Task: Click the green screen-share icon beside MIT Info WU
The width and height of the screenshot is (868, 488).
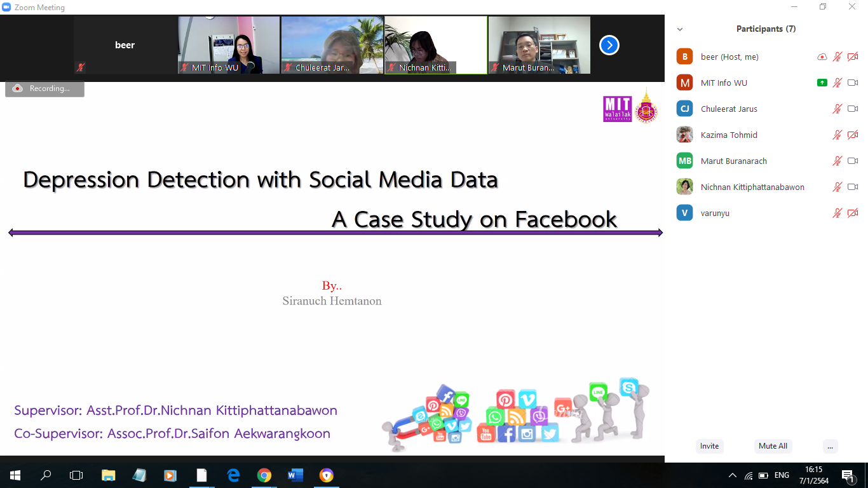Action: 822,83
